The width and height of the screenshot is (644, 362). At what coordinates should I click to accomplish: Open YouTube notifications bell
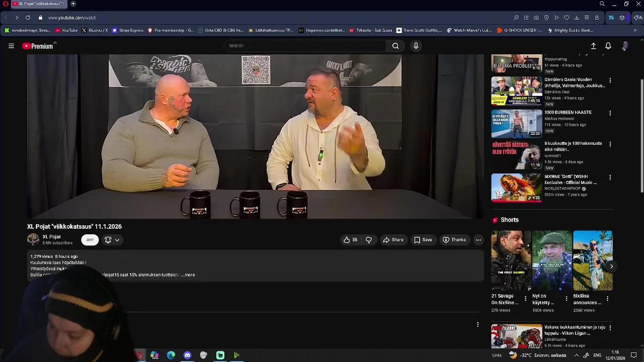coord(608,46)
